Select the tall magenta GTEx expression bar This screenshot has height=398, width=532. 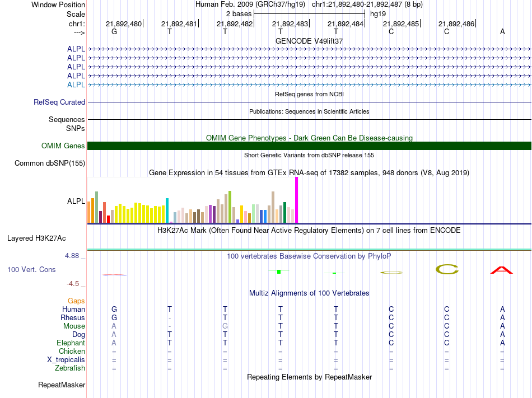click(x=297, y=200)
